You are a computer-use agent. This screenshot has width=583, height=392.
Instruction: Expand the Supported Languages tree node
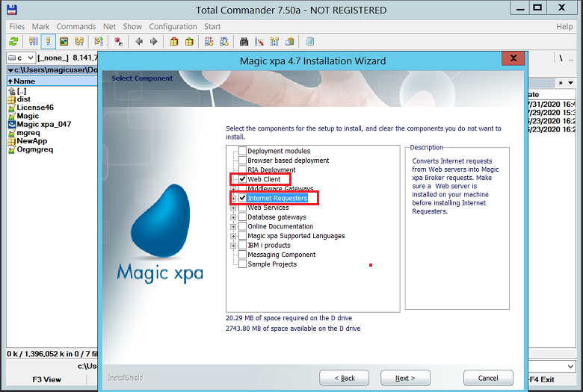pos(233,236)
